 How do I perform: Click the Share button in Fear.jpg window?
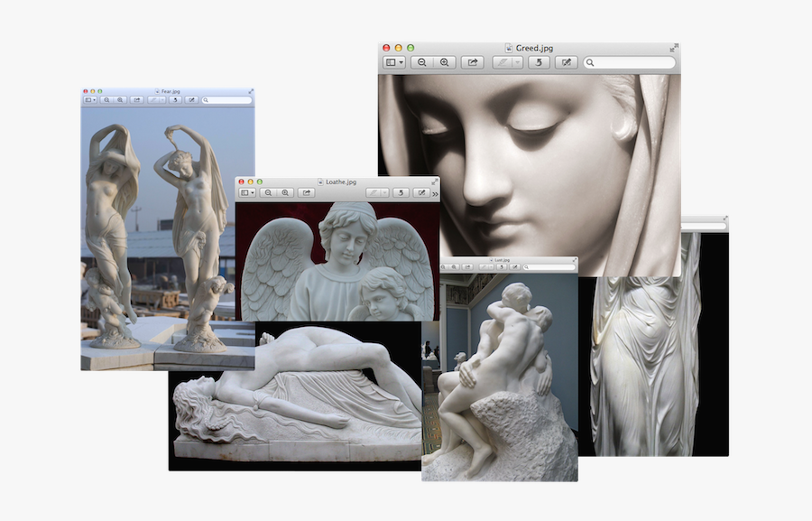tap(137, 100)
